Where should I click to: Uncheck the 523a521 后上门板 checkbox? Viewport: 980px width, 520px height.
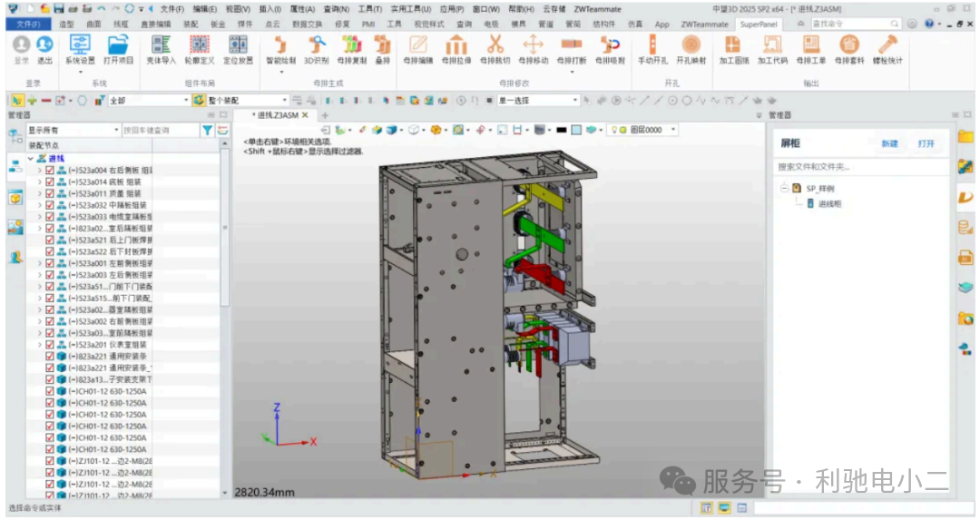[x=49, y=240]
